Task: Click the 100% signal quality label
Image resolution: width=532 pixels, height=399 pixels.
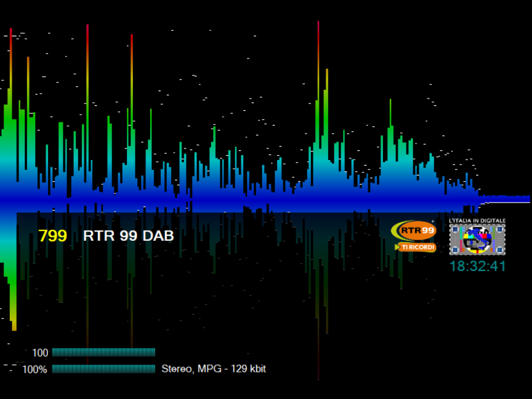Action: 34,369
